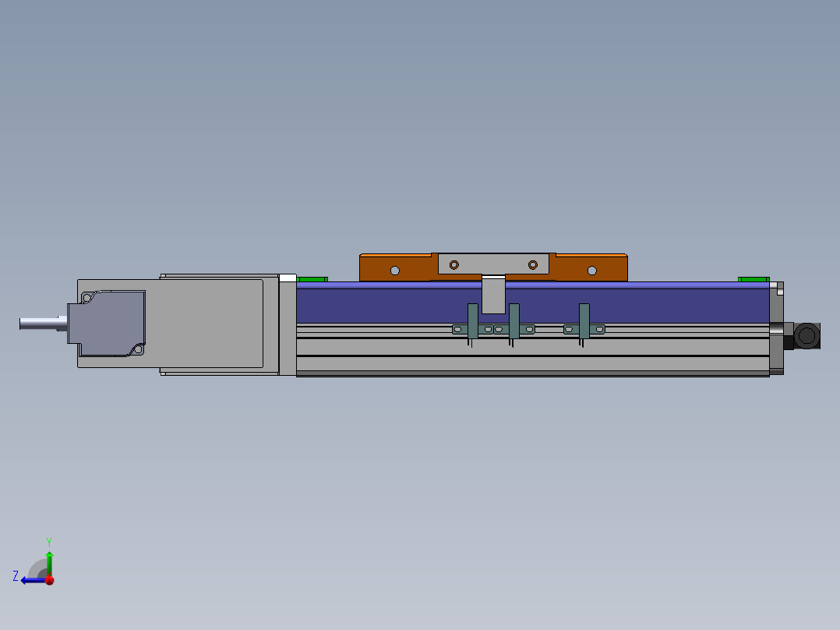Image resolution: width=840 pixels, height=630 pixels.
Task: Select the gray sensor flag below the carriage
Action: coord(493,296)
